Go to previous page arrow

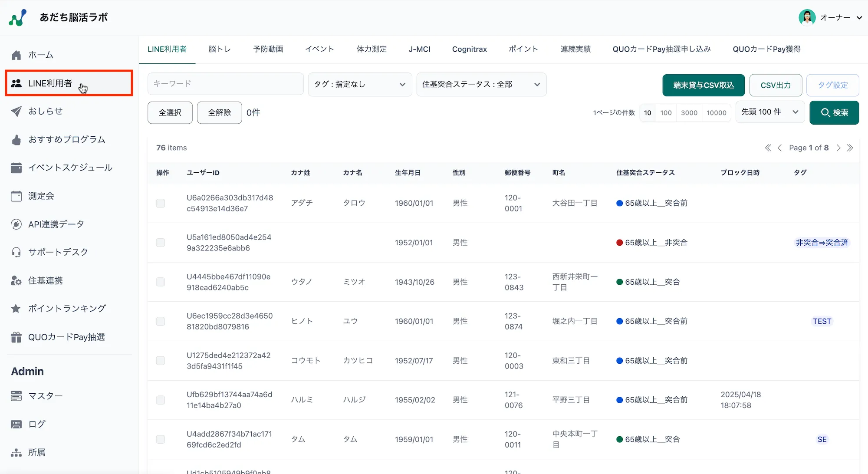779,148
